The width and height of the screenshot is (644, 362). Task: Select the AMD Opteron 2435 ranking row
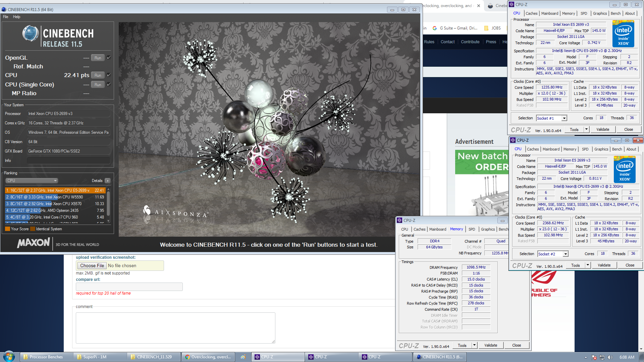click(x=55, y=210)
